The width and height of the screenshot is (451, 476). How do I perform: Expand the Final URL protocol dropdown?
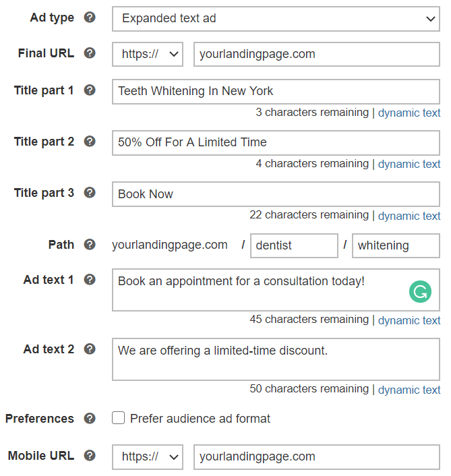148,55
